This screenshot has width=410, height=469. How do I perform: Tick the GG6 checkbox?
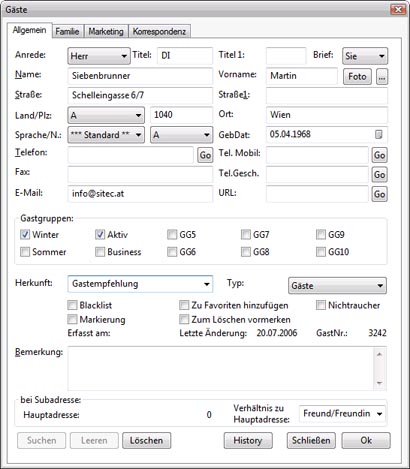[x=172, y=252]
